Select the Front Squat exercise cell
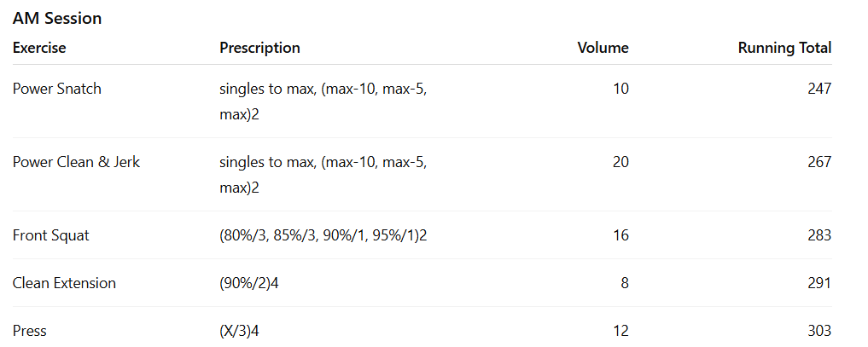 (51, 235)
